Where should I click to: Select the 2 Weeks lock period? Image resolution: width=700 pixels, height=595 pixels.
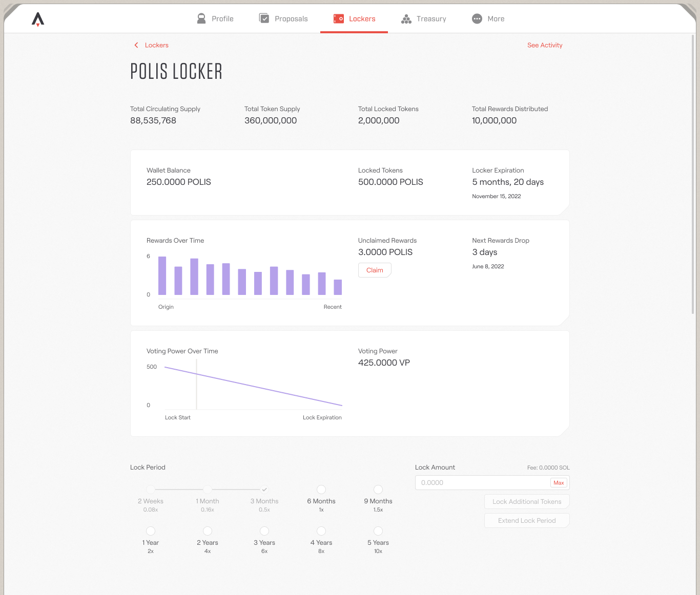click(151, 490)
